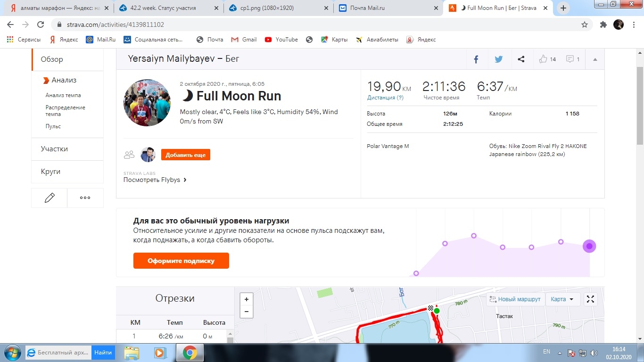Image resolution: width=644 pixels, height=362 pixels.
Task: Click the pencil edit activity icon
Action: (x=50, y=198)
